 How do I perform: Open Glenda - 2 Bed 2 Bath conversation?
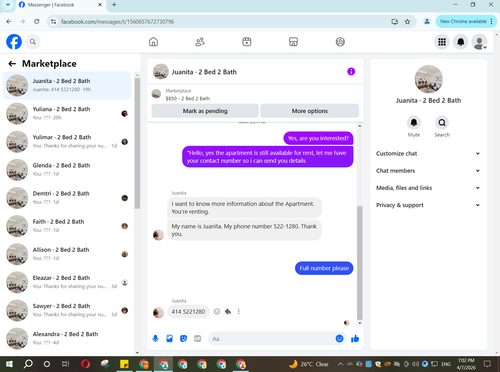pyautogui.click(x=67, y=170)
